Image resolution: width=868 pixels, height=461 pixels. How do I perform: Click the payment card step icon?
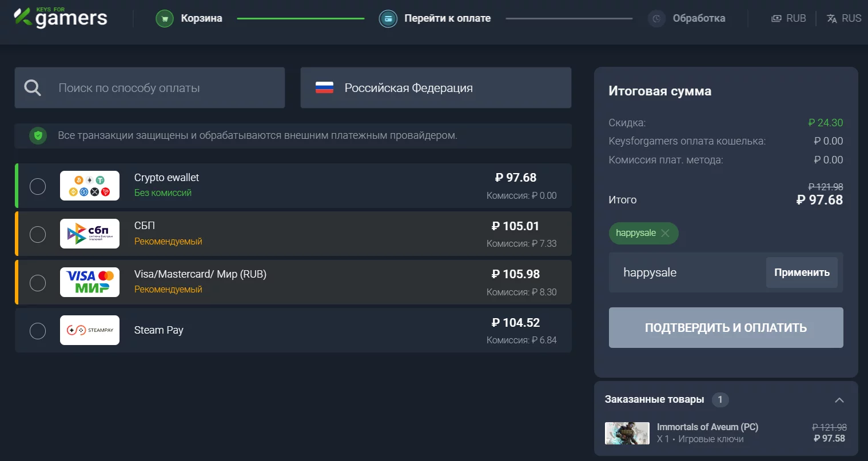click(388, 18)
